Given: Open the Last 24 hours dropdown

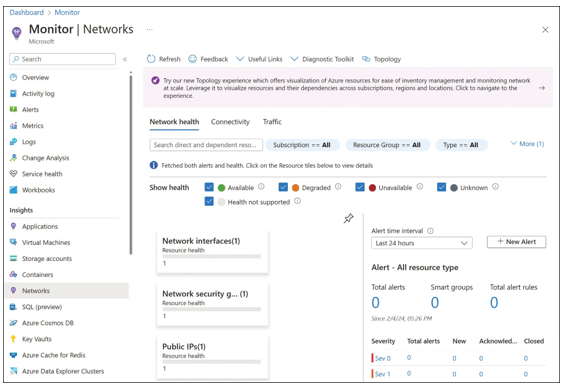Looking at the screenshot, I should click(422, 243).
